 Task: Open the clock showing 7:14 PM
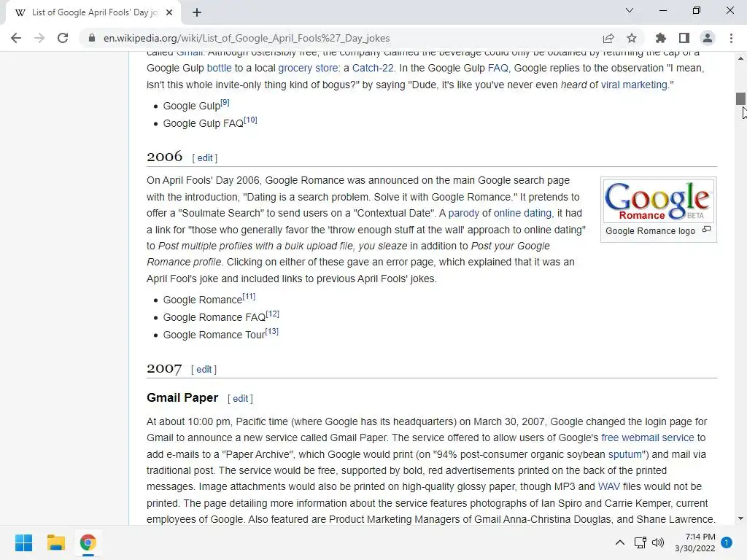coord(695,542)
